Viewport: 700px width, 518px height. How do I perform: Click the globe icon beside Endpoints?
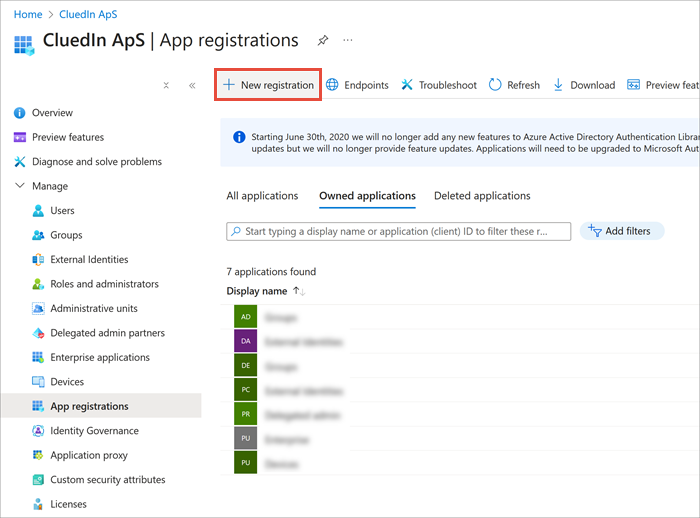coord(332,84)
